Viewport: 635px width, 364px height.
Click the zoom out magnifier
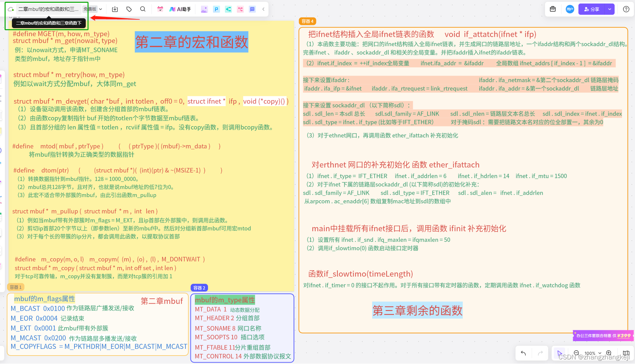576,353
